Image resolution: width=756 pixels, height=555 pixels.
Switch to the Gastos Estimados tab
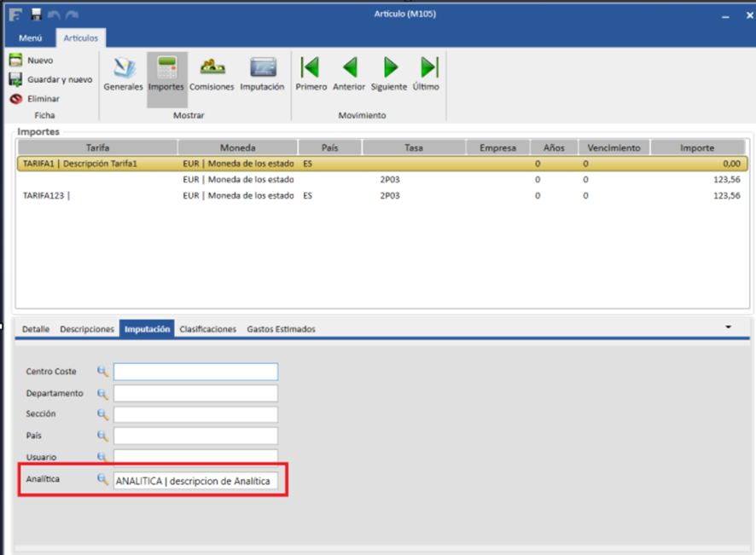(x=281, y=329)
